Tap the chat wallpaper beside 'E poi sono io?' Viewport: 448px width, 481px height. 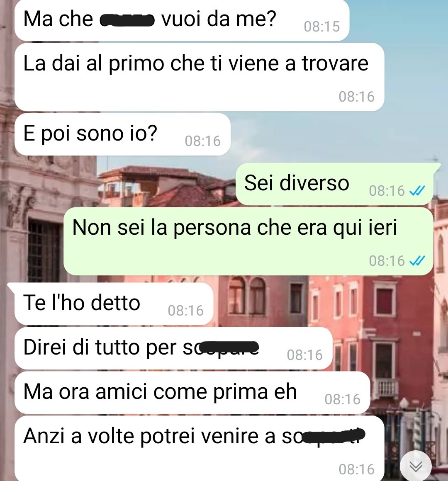click(x=338, y=135)
